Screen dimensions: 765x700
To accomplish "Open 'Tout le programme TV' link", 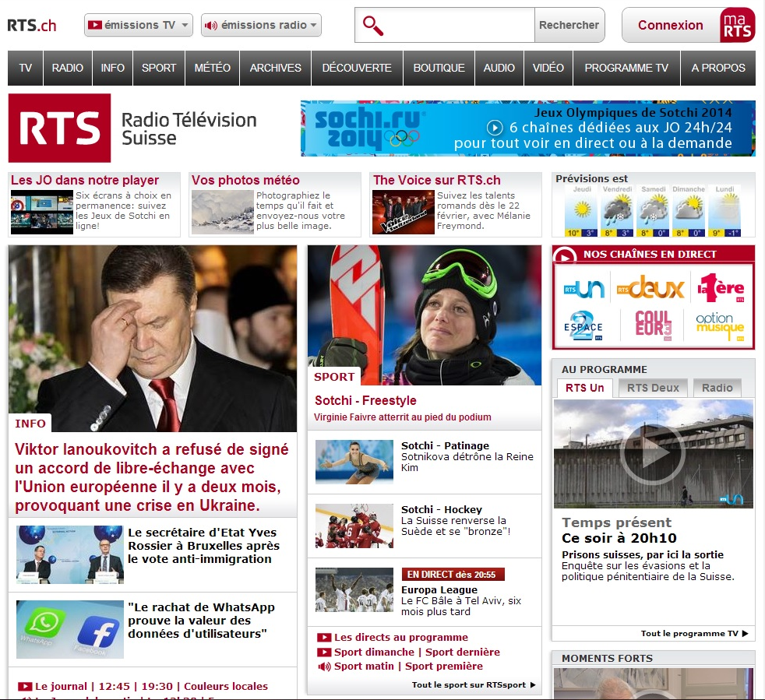I will click(x=693, y=634).
